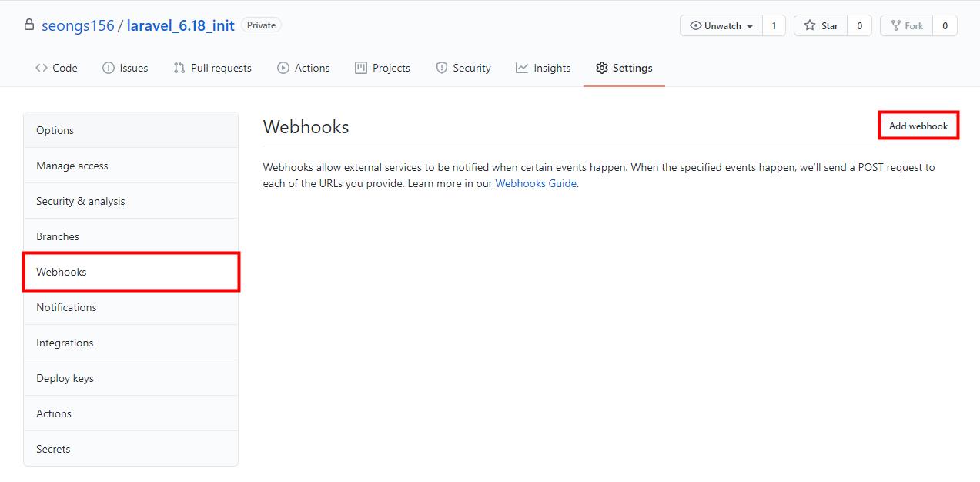
Task: Open Secrets settings
Action: (131, 449)
